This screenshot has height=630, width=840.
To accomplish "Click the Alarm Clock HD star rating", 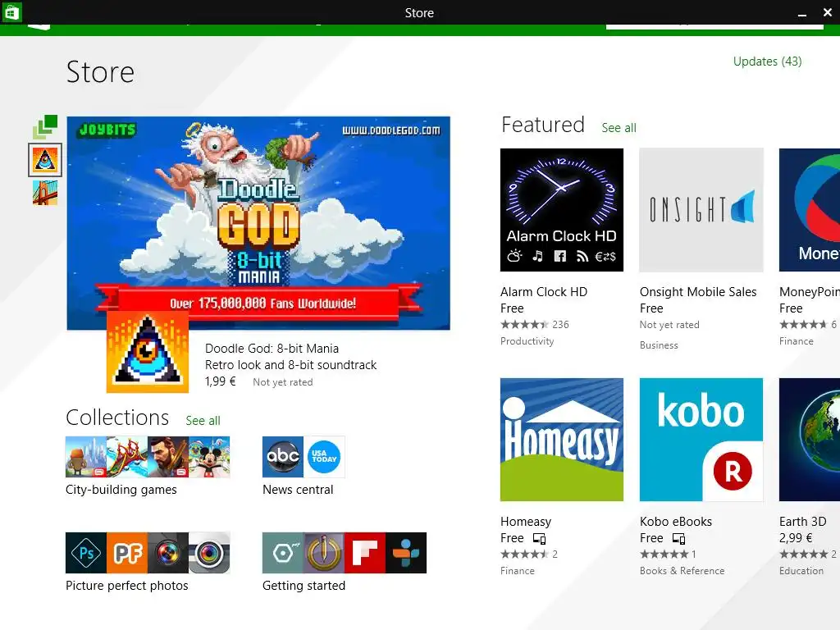I will pos(524,325).
